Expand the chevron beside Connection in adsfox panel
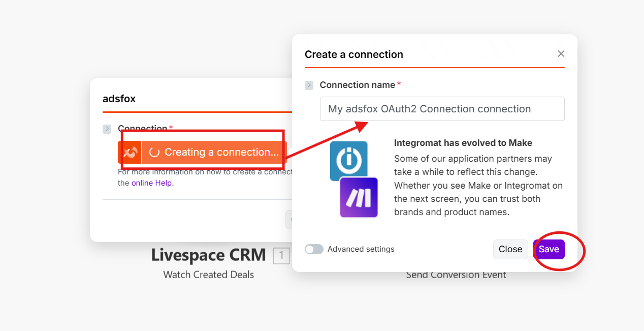The height and width of the screenshot is (331, 644). pos(107,129)
